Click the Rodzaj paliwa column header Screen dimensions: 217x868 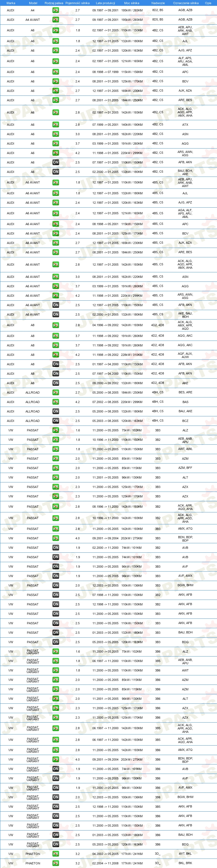click(x=54, y=3)
